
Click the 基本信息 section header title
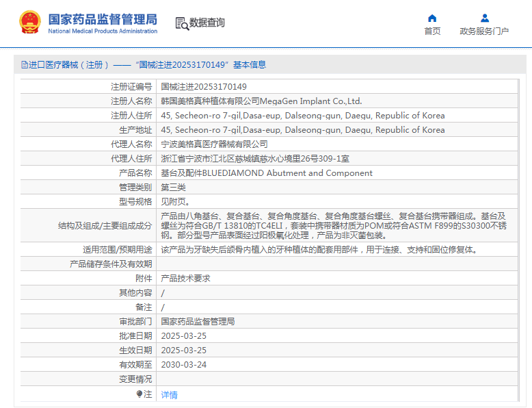pyautogui.click(x=250, y=65)
